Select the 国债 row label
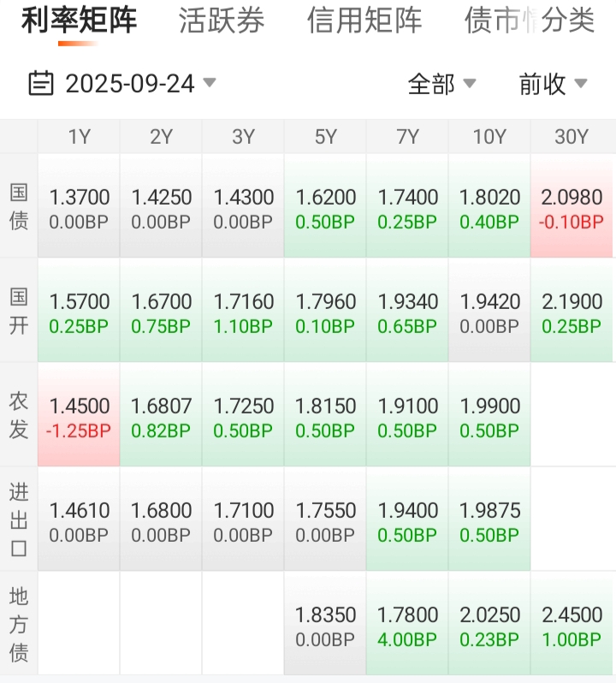This screenshot has height=683, width=616. tap(19, 206)
